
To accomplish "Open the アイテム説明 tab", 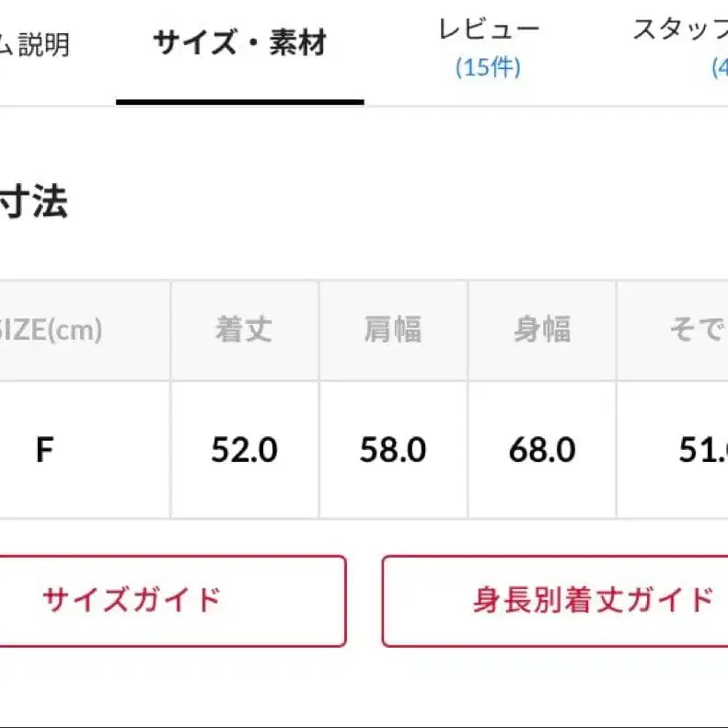I will 34,45.
